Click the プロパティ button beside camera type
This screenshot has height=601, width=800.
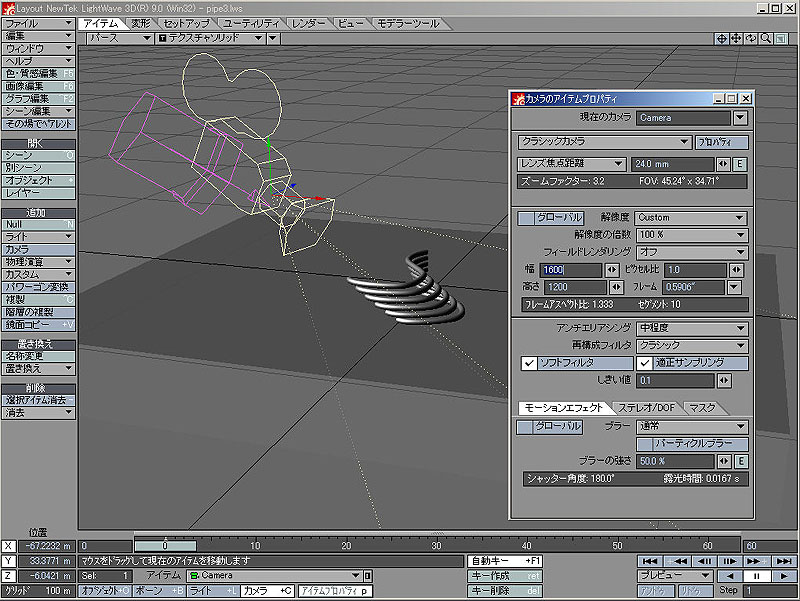(721, 142)
